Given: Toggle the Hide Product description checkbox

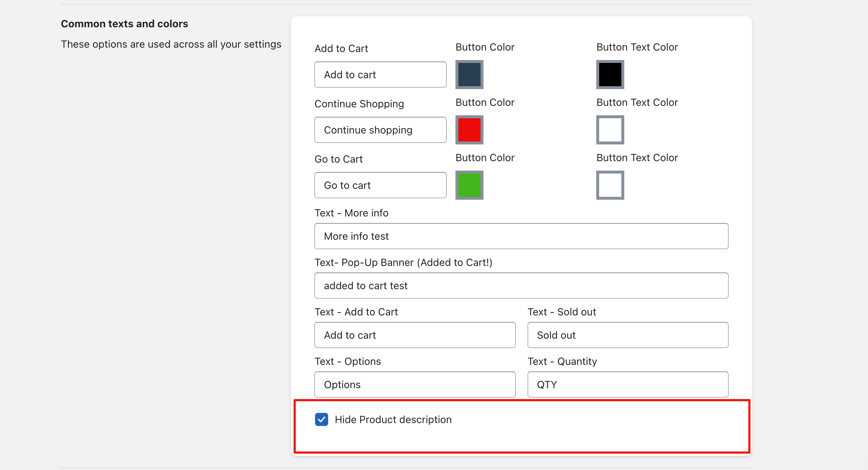Looking at the screenshot, I should point(322,419).
